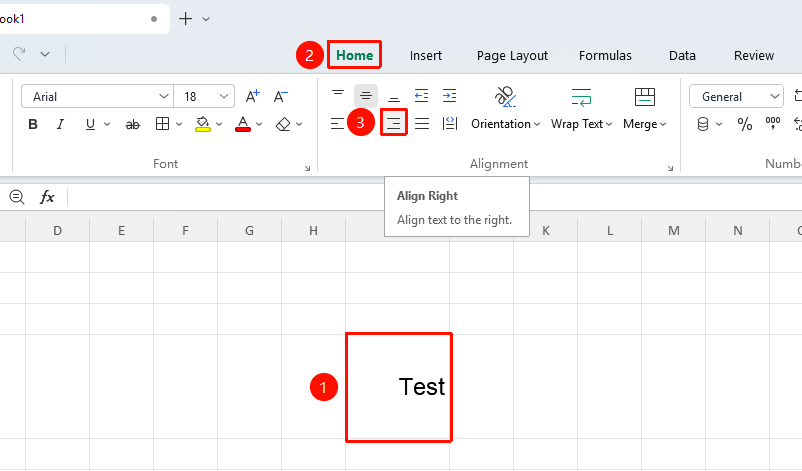Select the cell containing Test
This screenshot has height=471, width=802.
(398, 387)
